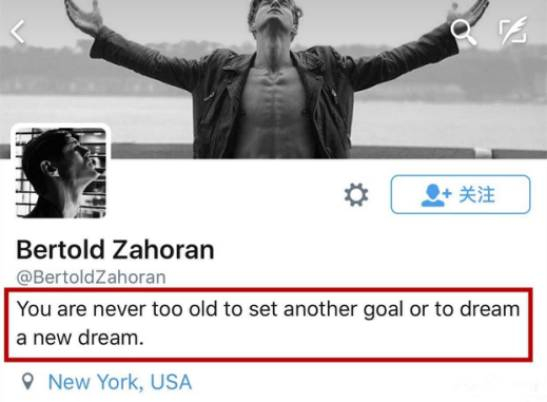The height and width of the screenshot is (402, 547).
Task: Click the add-person icon in the follow button
Action: (436, 195)
